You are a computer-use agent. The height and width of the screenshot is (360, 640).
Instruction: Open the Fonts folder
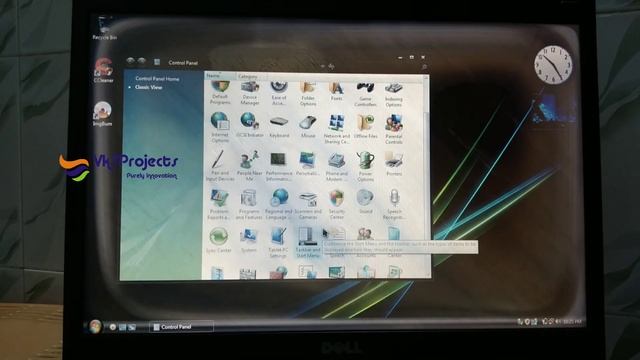336,91
